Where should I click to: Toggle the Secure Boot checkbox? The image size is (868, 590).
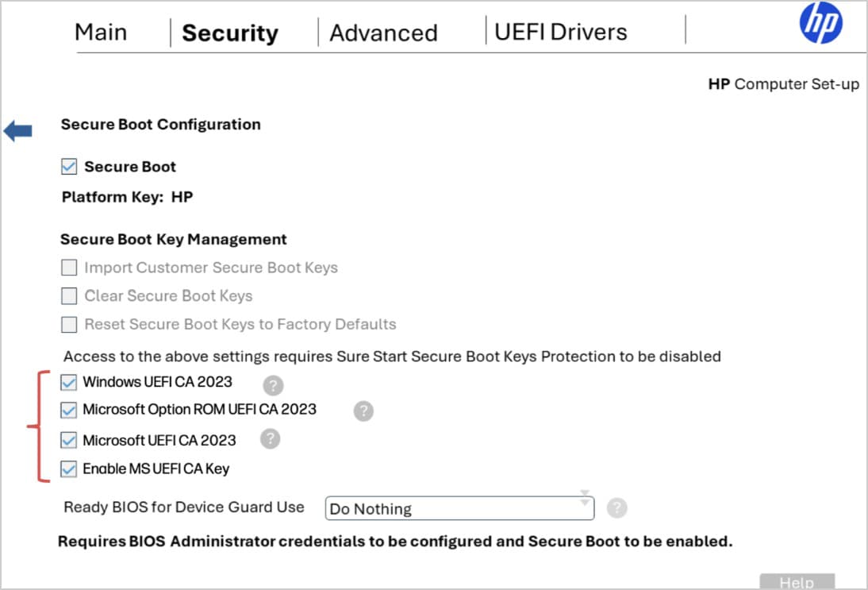[69, 166]
